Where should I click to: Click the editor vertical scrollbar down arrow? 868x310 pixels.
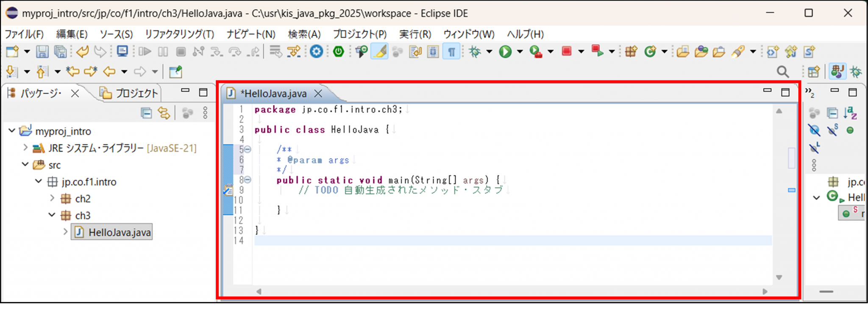pos(779,277)
